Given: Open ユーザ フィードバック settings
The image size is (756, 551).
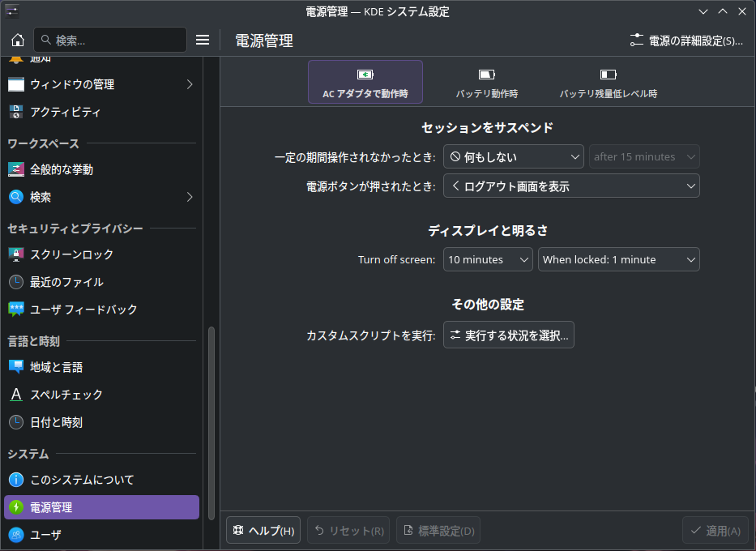Looking at the screenshot, I should click(102, 309).
